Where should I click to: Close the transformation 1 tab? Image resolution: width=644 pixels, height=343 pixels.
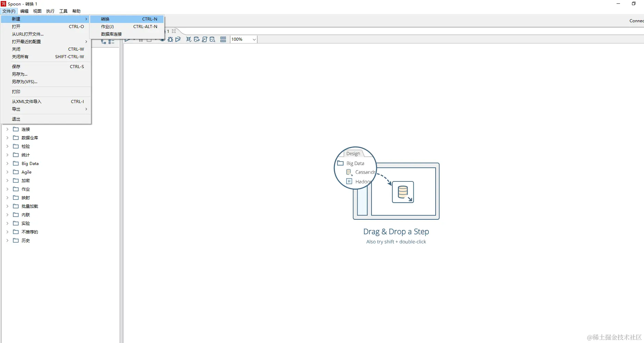pos(174,31)
